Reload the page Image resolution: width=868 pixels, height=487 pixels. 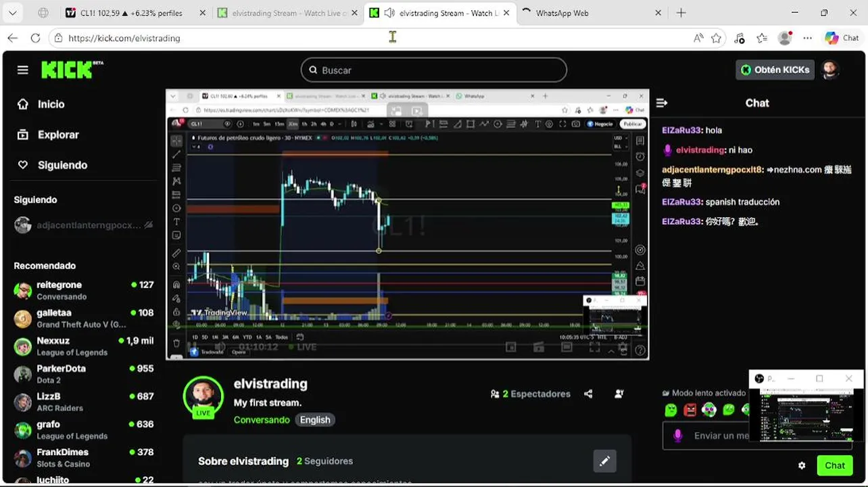pos(35,38)
